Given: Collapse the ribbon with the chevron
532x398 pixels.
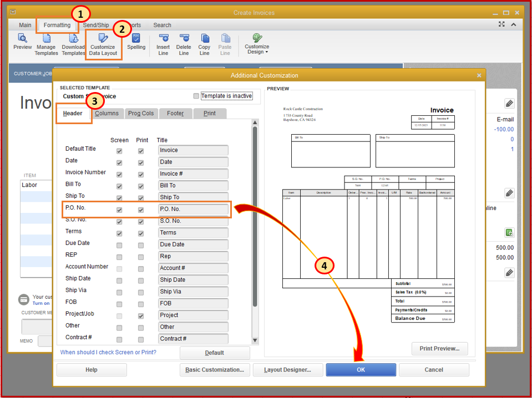Looking at the screenshot, I should [x=513, y=24].
